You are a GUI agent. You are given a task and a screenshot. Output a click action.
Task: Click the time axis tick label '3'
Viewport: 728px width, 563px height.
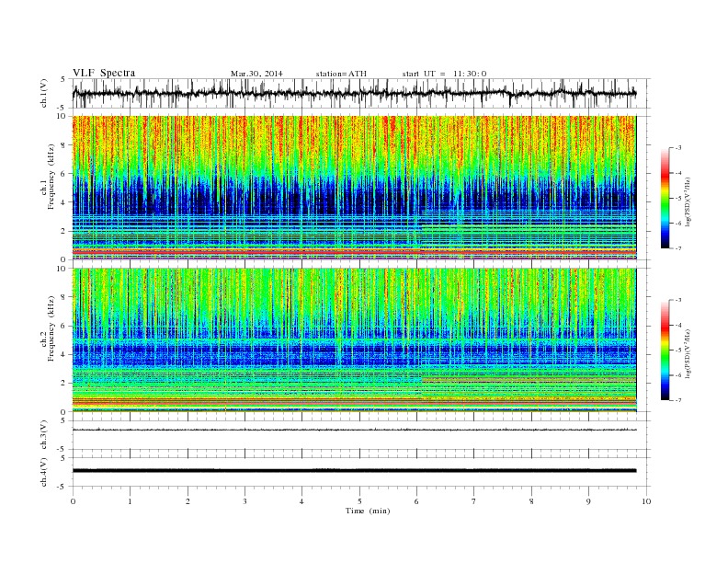click(245, 501)
